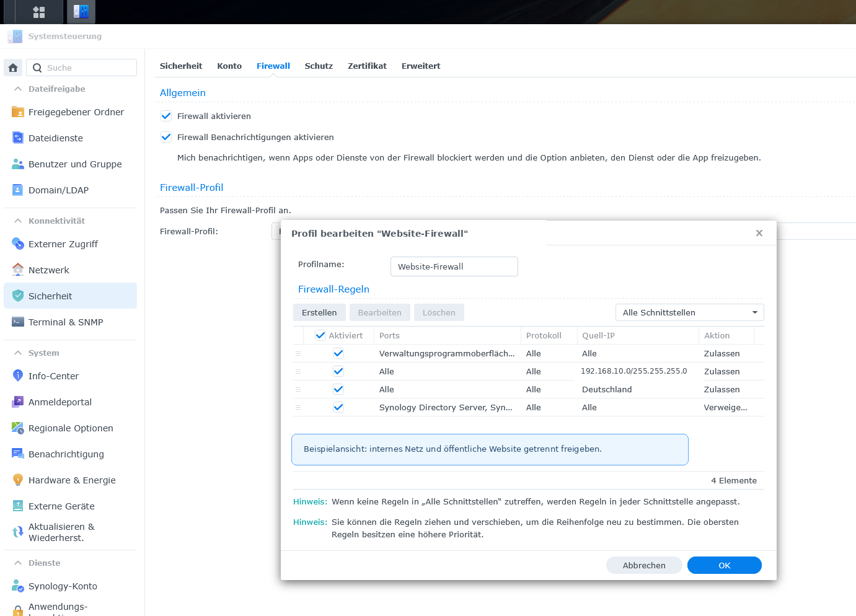This screenshot has width=856, height=616.
Task: Open Freigegebener Ordner icon in sidebar
Action: [18, 112]
